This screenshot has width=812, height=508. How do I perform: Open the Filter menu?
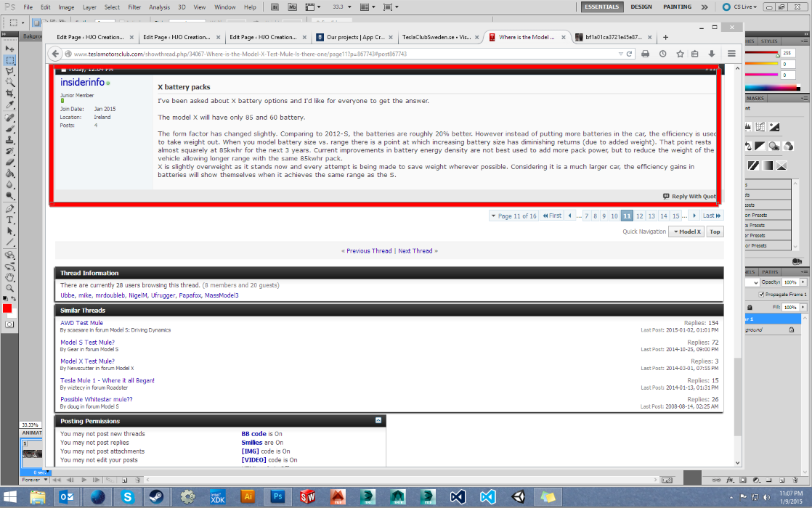[x=134, y=7]
